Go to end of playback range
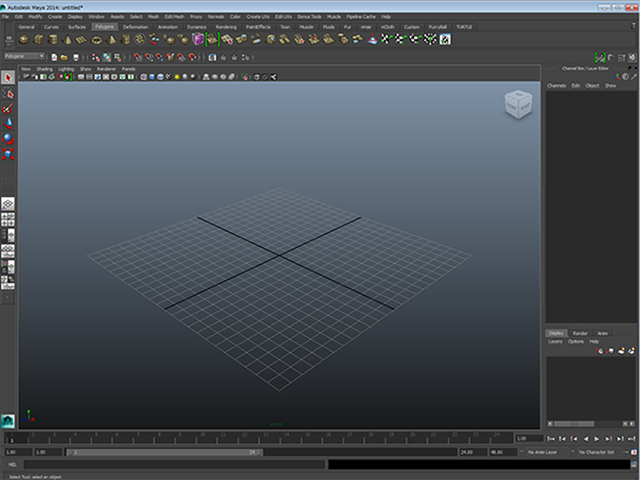This screenshot has width=640, height=480. pyautogui.click(x=631, y=439)
